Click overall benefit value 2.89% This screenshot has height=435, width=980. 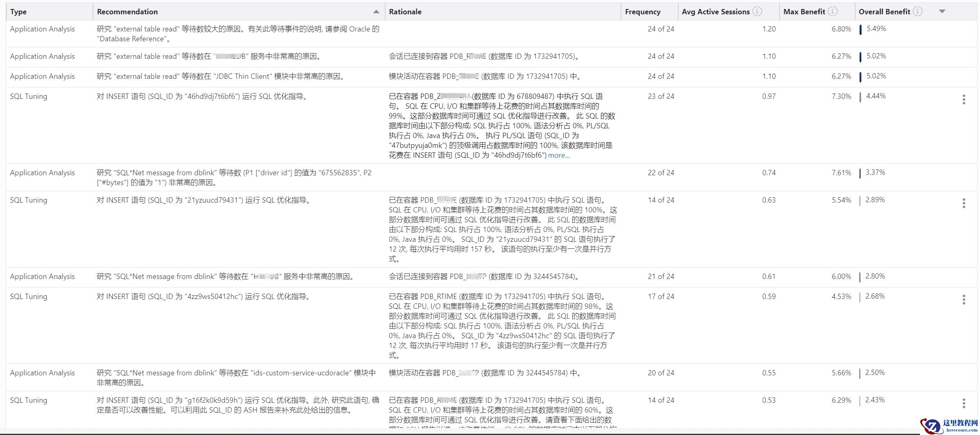pos(875,200)
